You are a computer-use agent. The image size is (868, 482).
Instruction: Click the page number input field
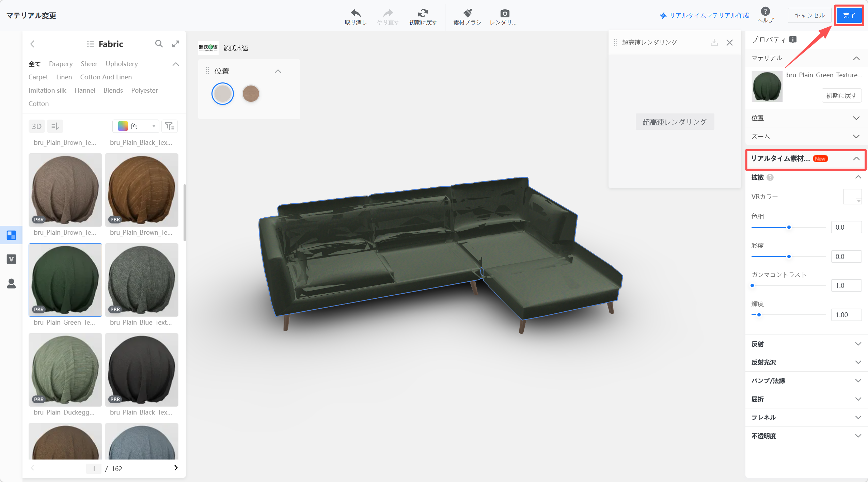coord(94,469)
